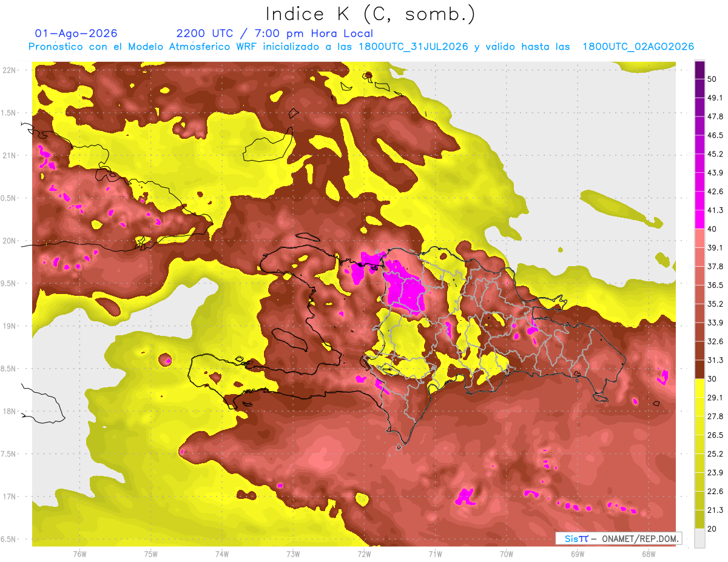Click the color scale value "20"
This screenshot has width=728, height=562.
tap(712, 529)
